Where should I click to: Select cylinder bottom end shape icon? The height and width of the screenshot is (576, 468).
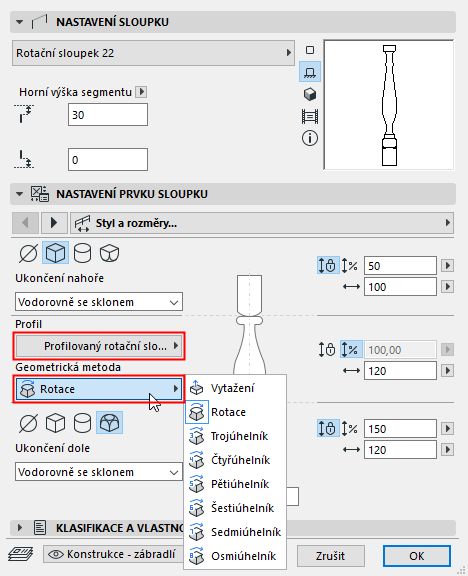click(x=82, y=423)
